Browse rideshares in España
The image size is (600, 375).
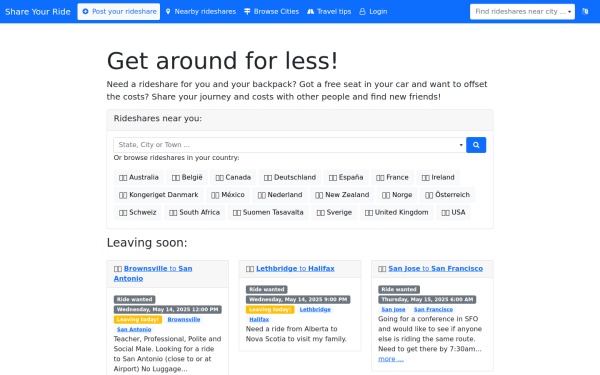(346, 178)
